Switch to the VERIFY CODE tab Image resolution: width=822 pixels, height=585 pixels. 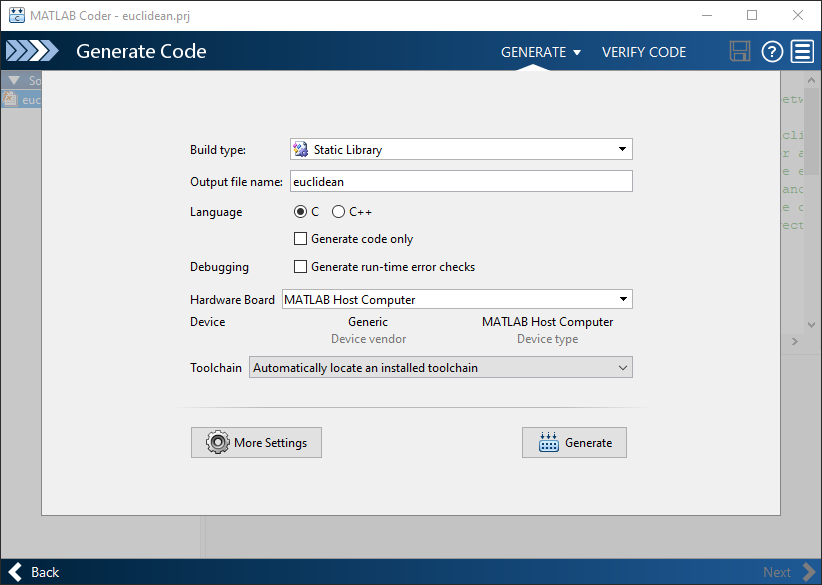coord(644,51)
